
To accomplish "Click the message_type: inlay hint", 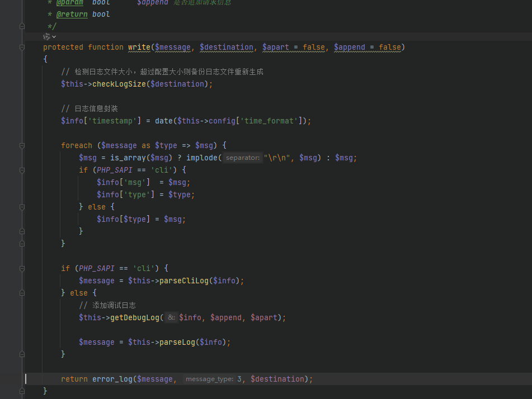I will click(209, 379).
